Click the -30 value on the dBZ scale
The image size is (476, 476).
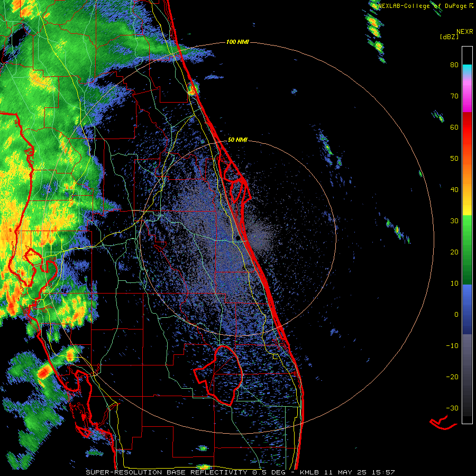(x=452, y=408)
